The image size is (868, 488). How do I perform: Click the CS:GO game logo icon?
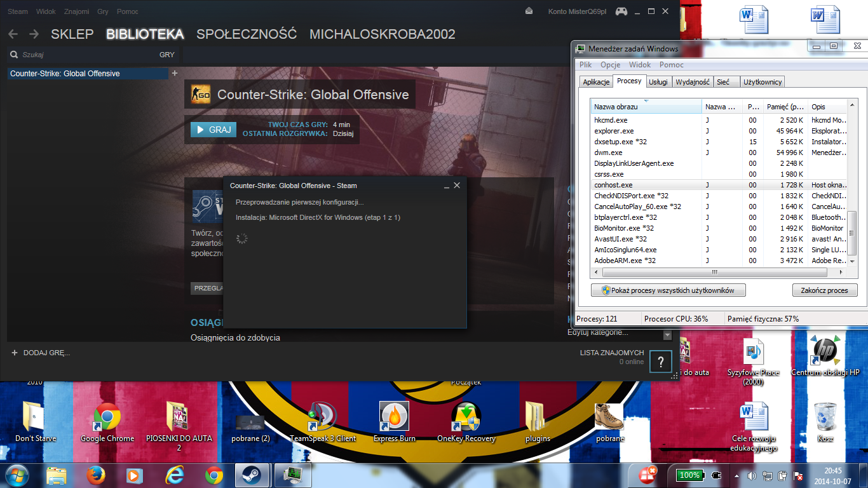[x=200, y=94]
